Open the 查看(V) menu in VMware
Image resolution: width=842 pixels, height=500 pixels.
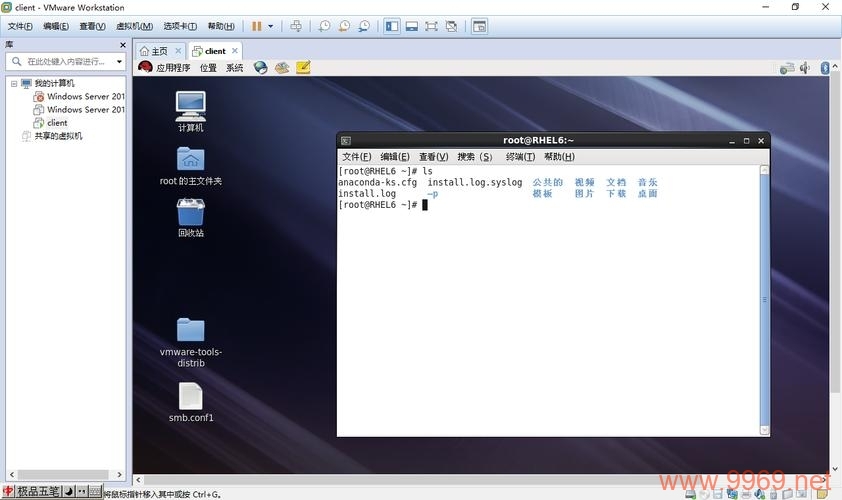(92, 26)
